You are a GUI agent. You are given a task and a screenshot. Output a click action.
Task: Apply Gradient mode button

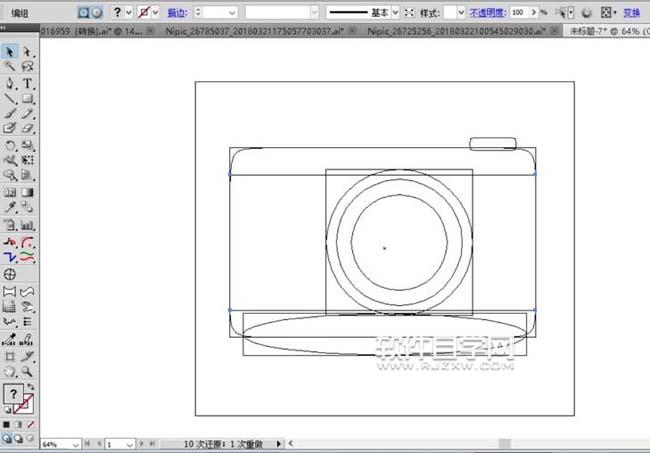(x=18, y=424)
